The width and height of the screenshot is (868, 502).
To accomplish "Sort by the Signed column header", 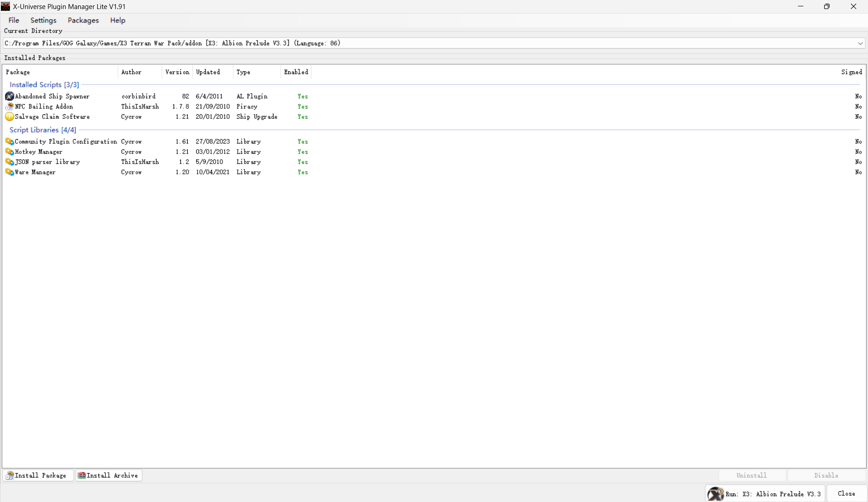I will click(852, 72).
